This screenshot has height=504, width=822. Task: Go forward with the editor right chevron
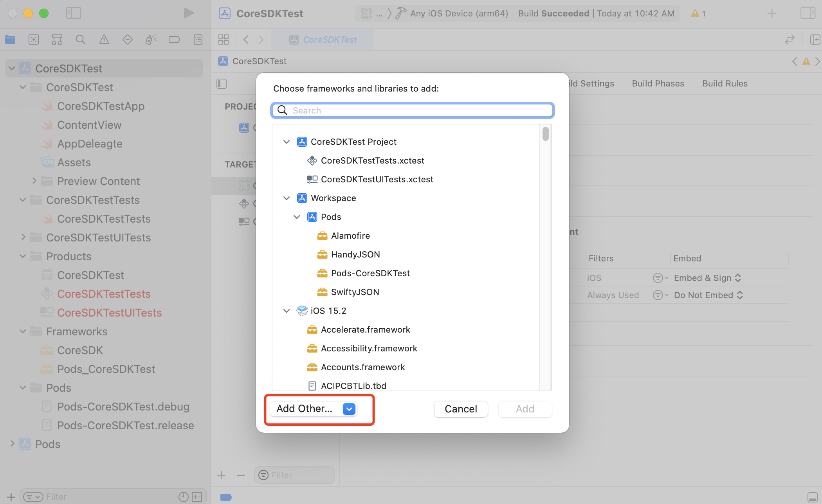[261, 40]
